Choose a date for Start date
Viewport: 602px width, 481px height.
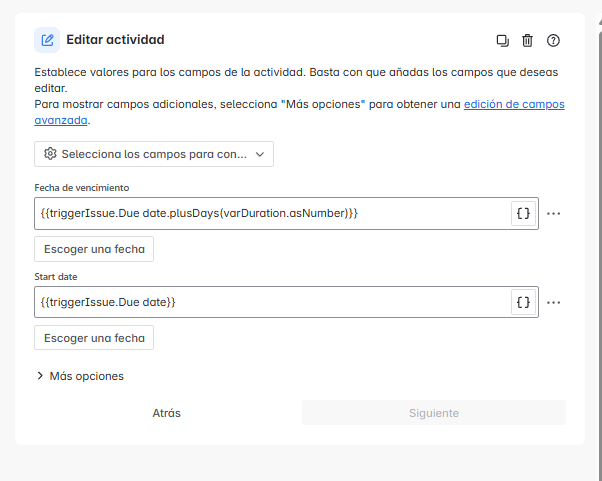point(94,338)
